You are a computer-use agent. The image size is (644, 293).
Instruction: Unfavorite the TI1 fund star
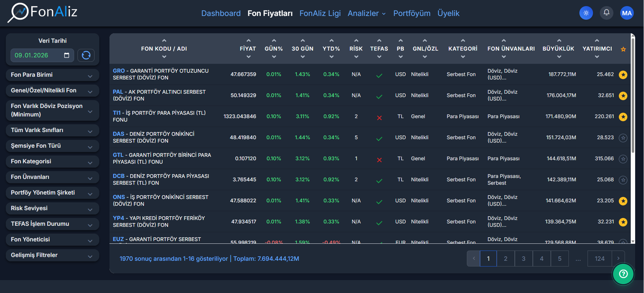click(x=623, y=117)
